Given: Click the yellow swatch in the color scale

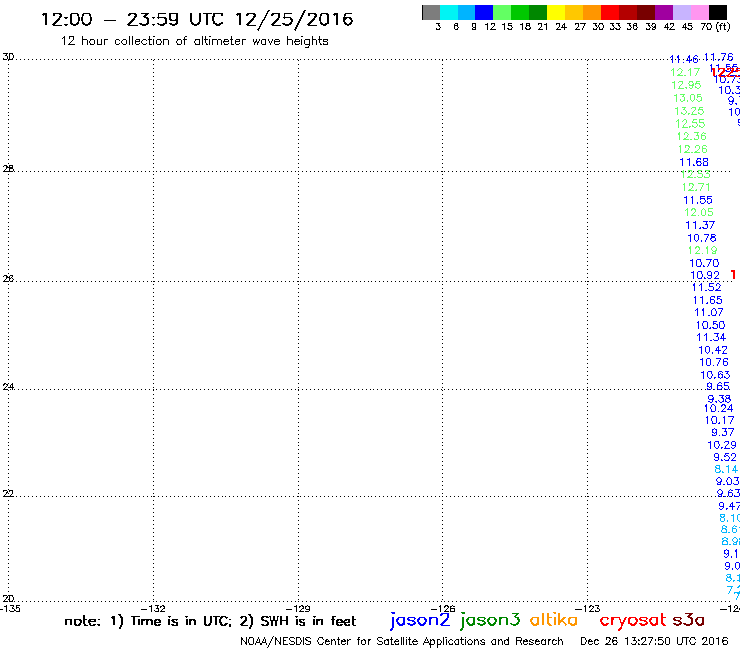Looking at the screenshot, I should pyautogui.click(x=556, y=12).
